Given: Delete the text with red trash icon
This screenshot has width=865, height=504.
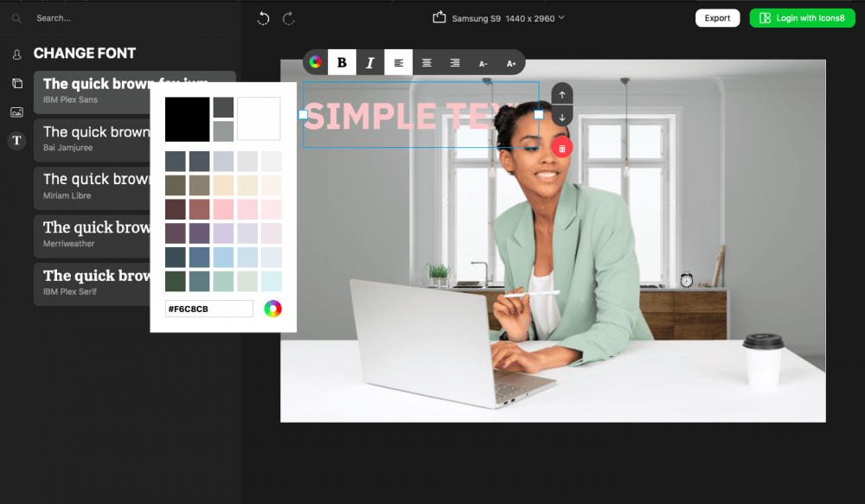Looking at the screenshot, I should (x=562, y=149).
